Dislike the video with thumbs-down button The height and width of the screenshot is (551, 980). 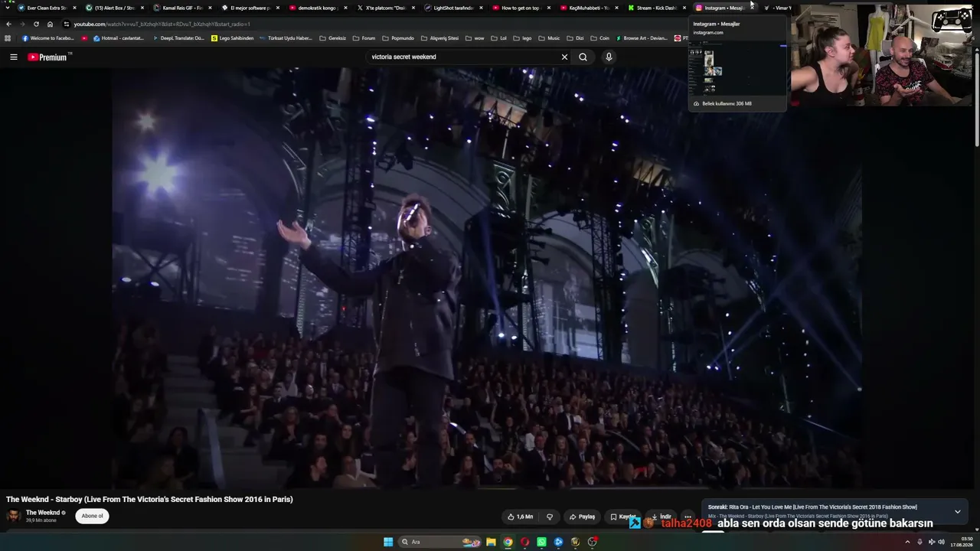(549, 517)
